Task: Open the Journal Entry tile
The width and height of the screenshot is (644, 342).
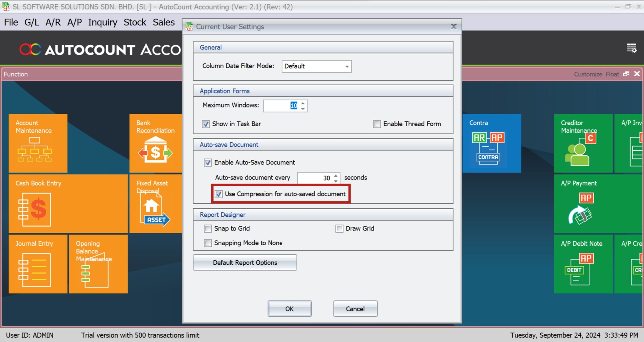Action: 38,264
